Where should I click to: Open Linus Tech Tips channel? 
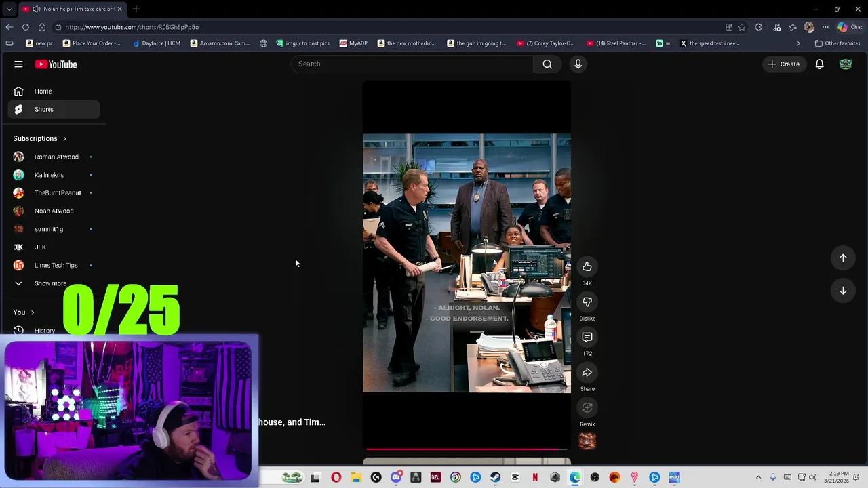pyautogui.click(x=54, y=265)
